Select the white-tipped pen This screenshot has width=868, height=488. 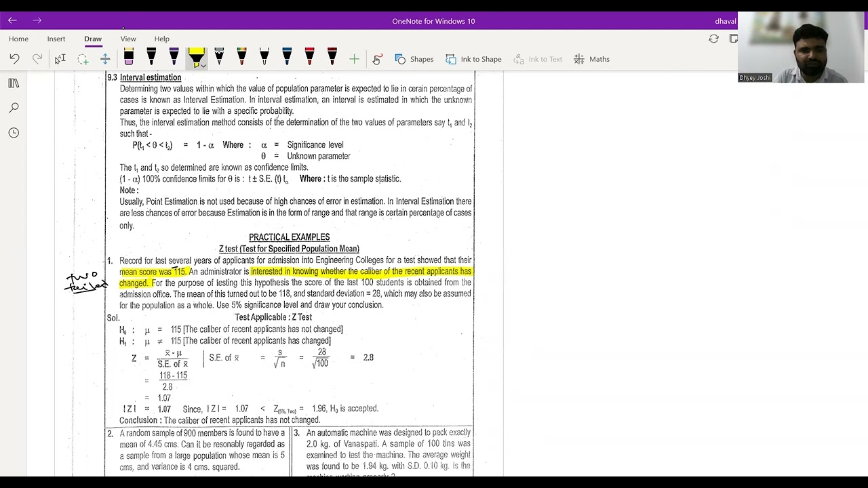[264, 58]
